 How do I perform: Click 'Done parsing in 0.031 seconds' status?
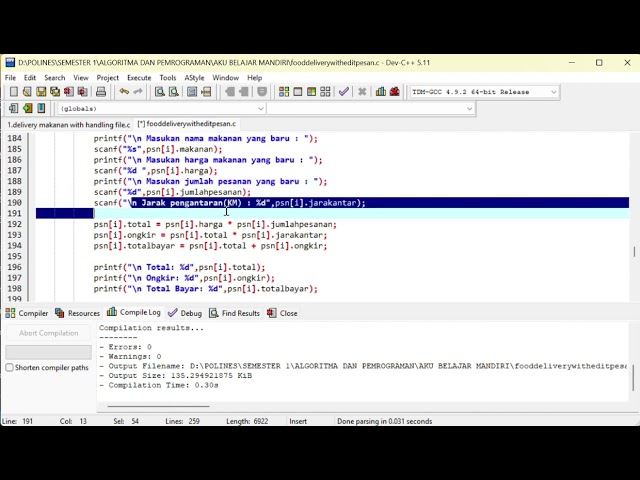384,421
